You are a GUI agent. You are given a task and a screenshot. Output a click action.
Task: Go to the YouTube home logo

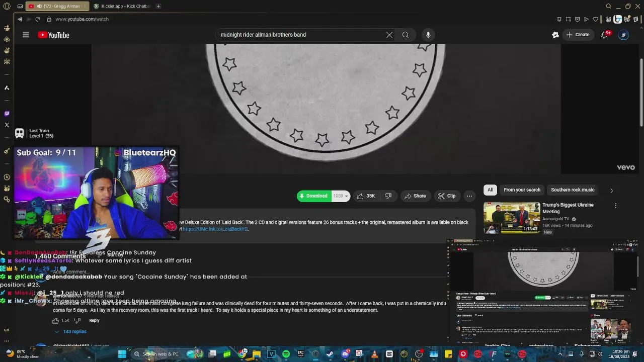53,35
